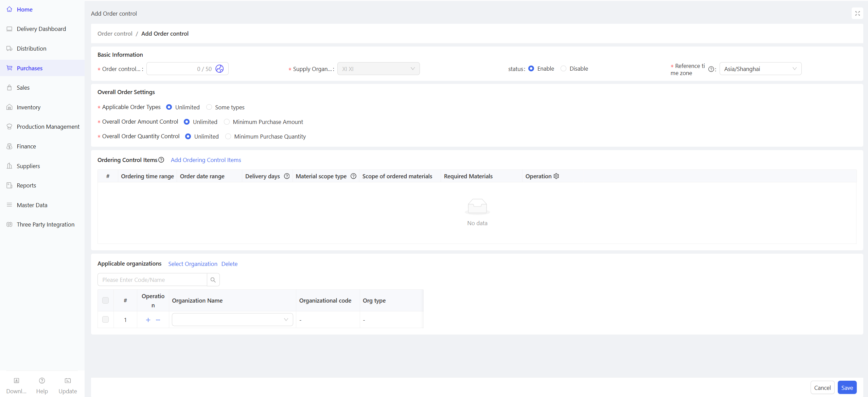Click the fullscreen expand icon at top right
This screenshot has width=868, height=397.
[x=857, y=14]
